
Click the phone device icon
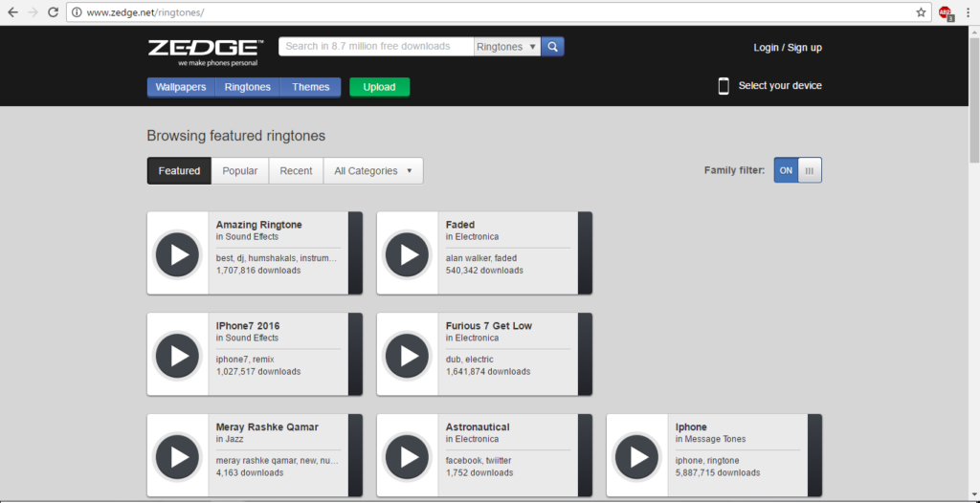click(724, 86)
